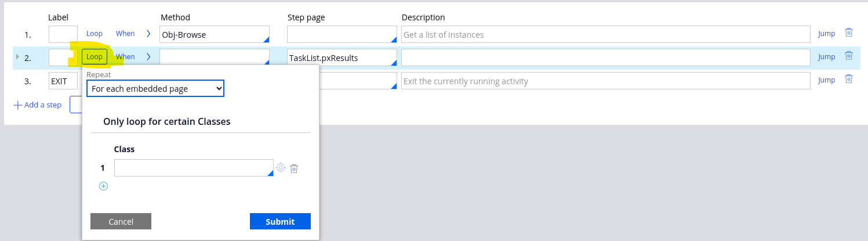Expand step 2 row triangle
Viewport: 868px width, 241px height.
pyautogui.click(x=17, y=57)
